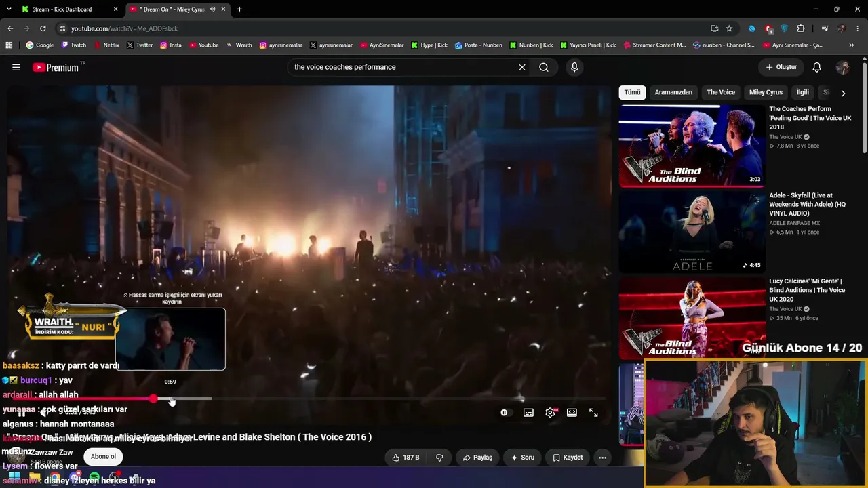
Task: Open "Lucy Calcines' 'Mi Gente'" title link
Action: click(807, 290)
